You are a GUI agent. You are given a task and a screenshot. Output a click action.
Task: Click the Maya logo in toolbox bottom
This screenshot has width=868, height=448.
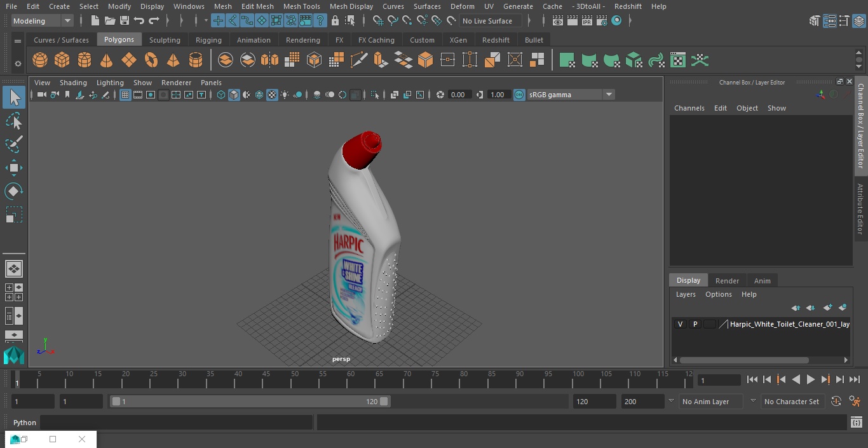click(x=14, y=355)
